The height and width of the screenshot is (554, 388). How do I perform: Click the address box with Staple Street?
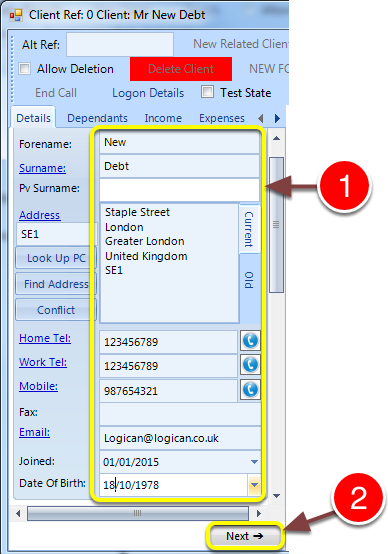(x=170, y=263)
